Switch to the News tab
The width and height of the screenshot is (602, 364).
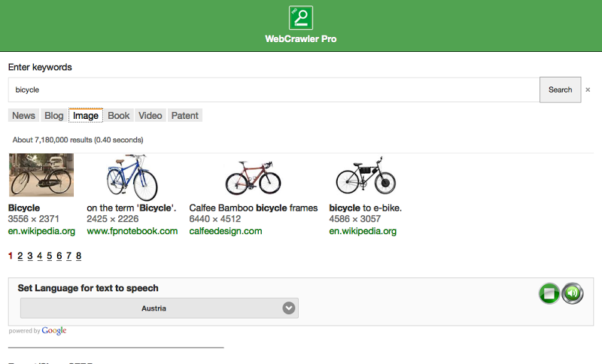pos(23,116)
